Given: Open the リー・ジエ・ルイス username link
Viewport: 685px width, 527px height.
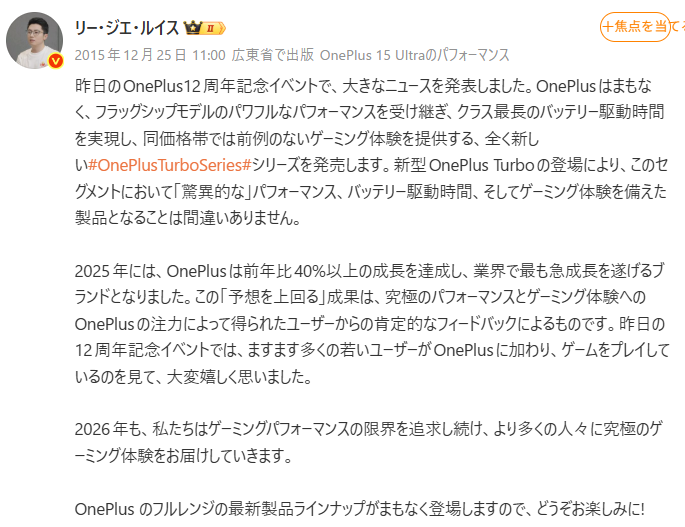Looking at the screenshot, I should pyautogui.click(x=127, y=28).
